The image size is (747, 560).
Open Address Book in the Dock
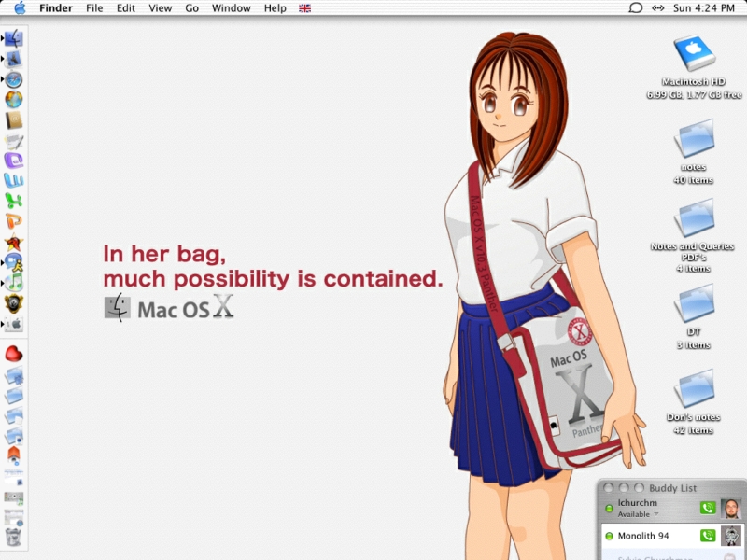13,120
